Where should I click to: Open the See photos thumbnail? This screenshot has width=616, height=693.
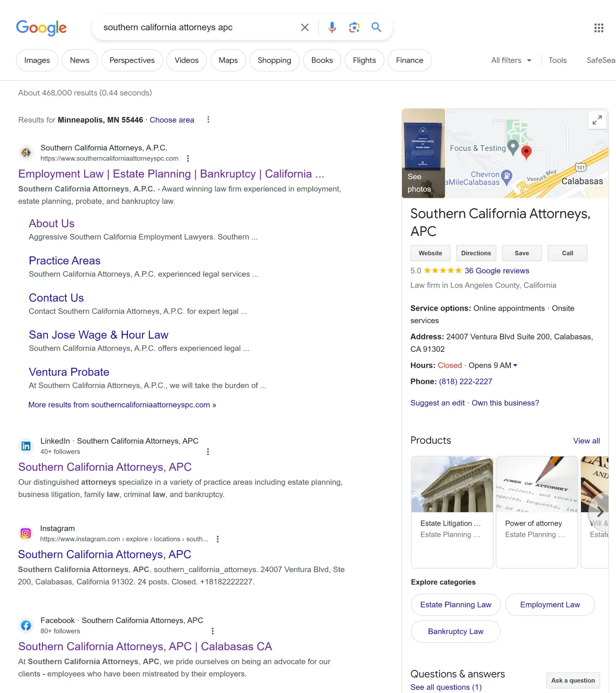click(423, 153)
